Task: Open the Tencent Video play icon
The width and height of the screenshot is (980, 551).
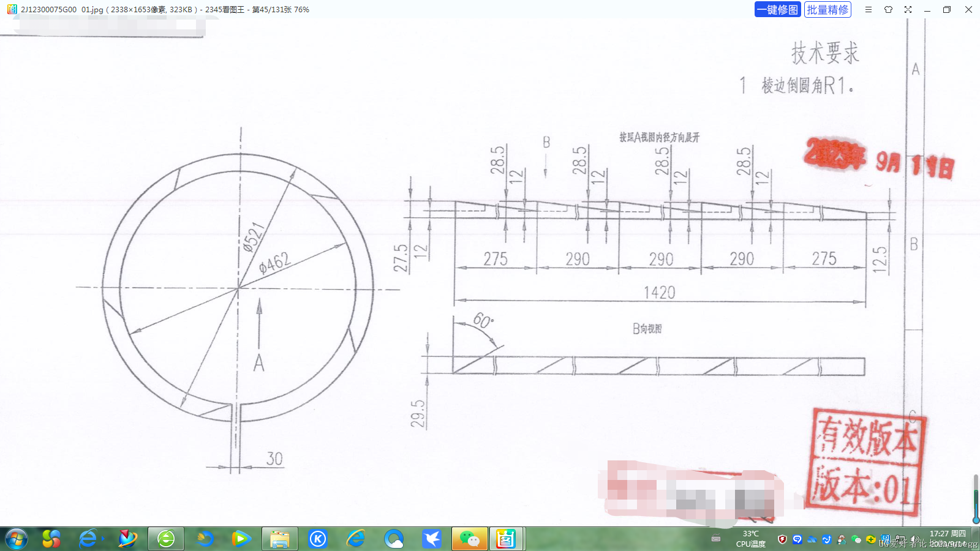Action: pos(241,539)
